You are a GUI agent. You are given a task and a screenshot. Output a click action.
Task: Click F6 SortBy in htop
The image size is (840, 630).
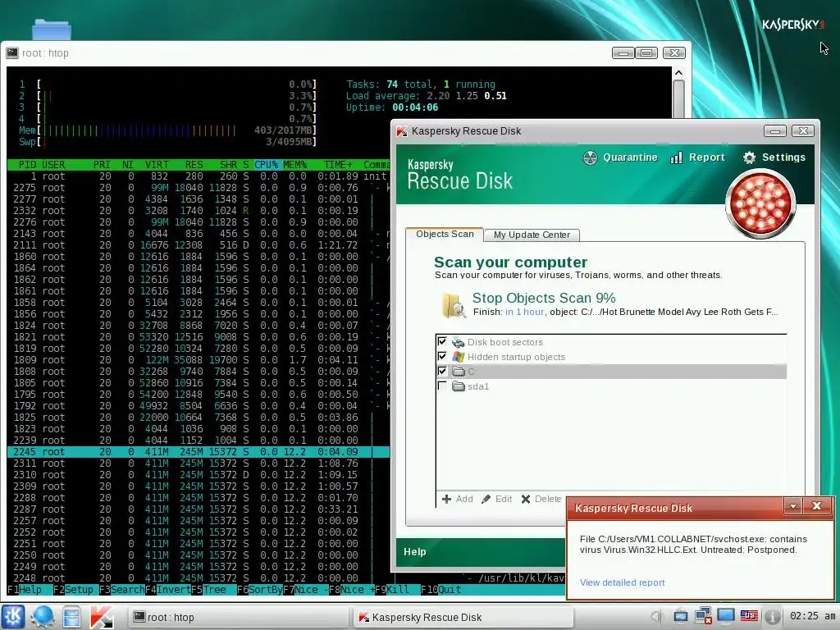(x=260, y=589)
